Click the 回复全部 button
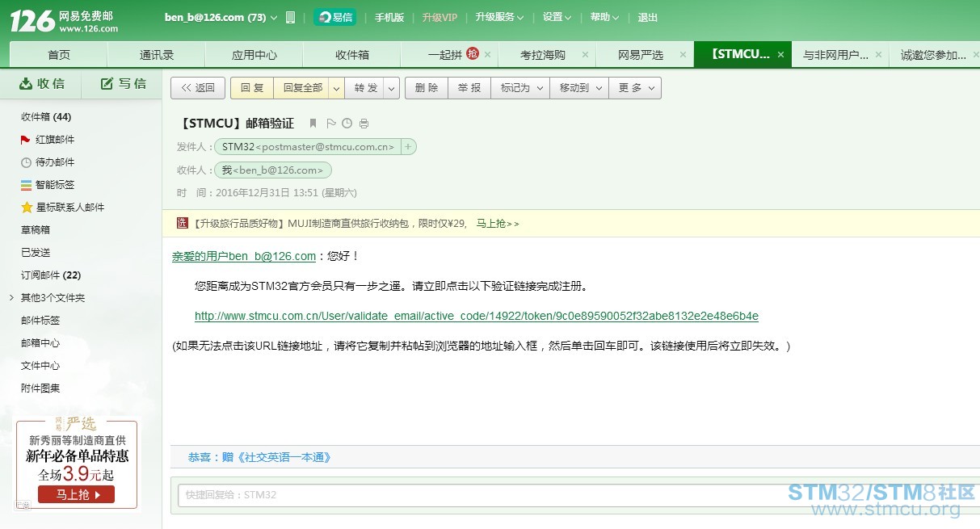 (301, 88)
